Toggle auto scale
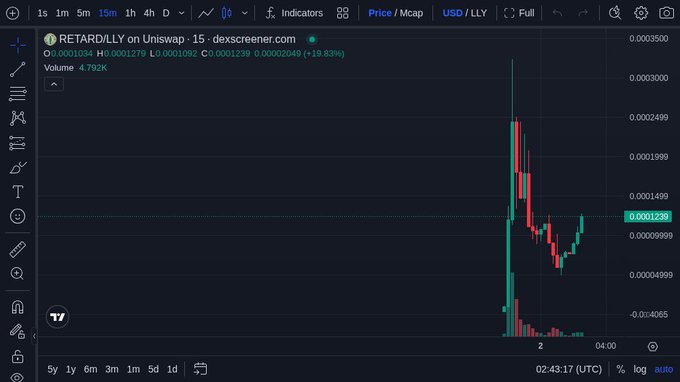The height and width of the screenshot is (382, 680). [664, 369]
